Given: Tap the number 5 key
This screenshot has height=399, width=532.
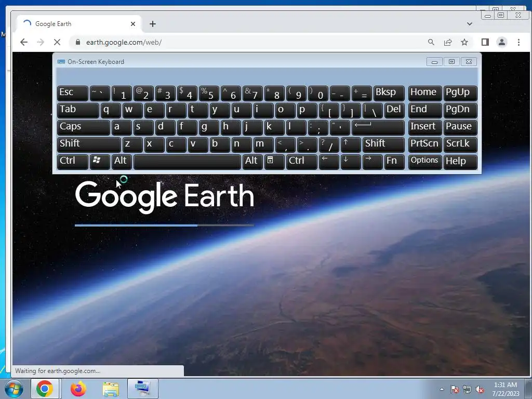Looking at the screenshot, I should coord(209,93).
